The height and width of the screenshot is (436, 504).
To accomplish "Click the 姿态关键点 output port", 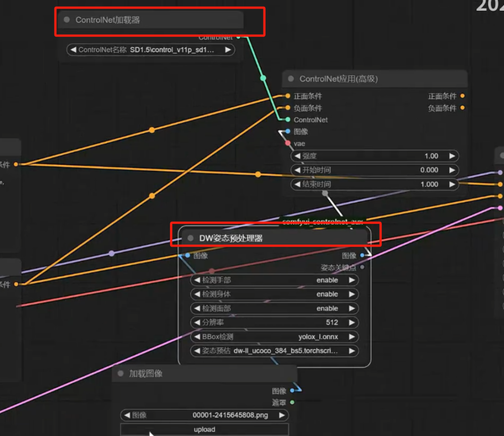I will tap(362, 268).
